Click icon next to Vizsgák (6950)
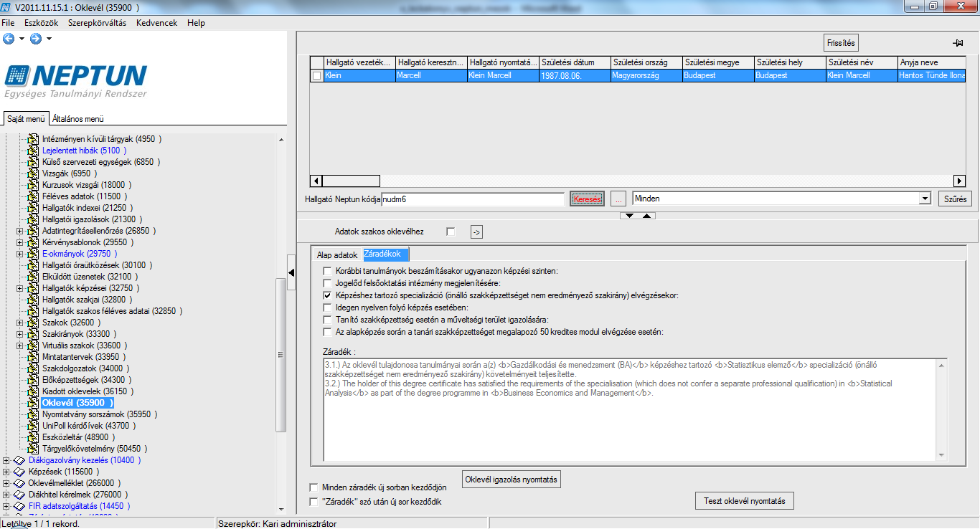Screen dimensions: 980x529 33,173
